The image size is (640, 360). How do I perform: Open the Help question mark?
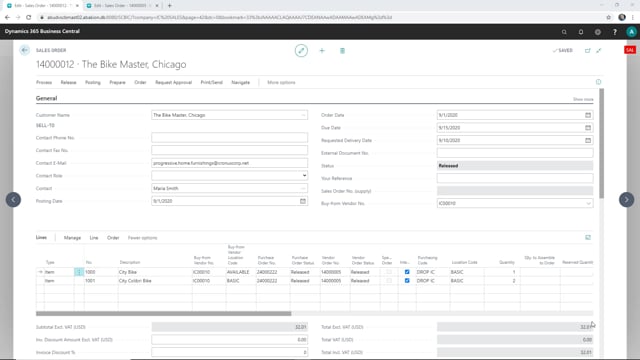pos(615,32)
